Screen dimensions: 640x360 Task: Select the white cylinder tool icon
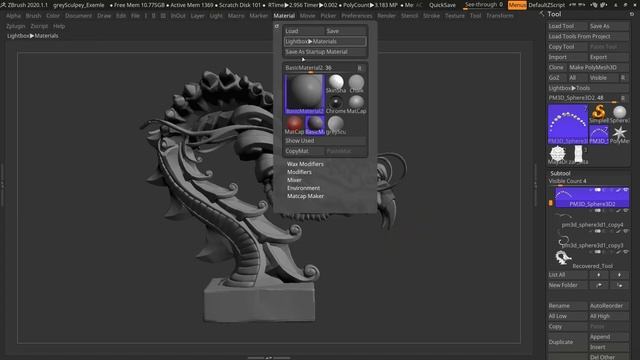[578, 155]
